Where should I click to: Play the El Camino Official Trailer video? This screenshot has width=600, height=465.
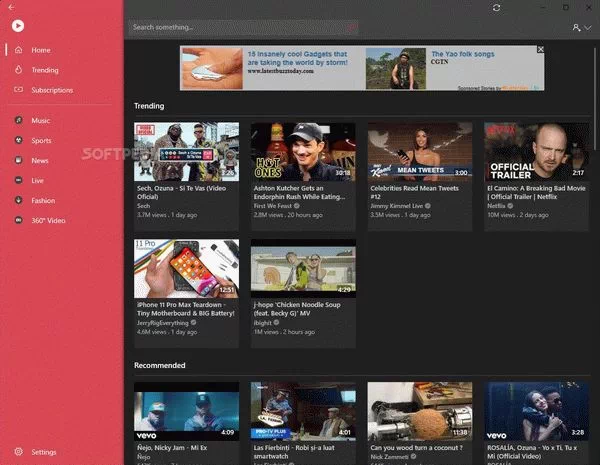537,151
